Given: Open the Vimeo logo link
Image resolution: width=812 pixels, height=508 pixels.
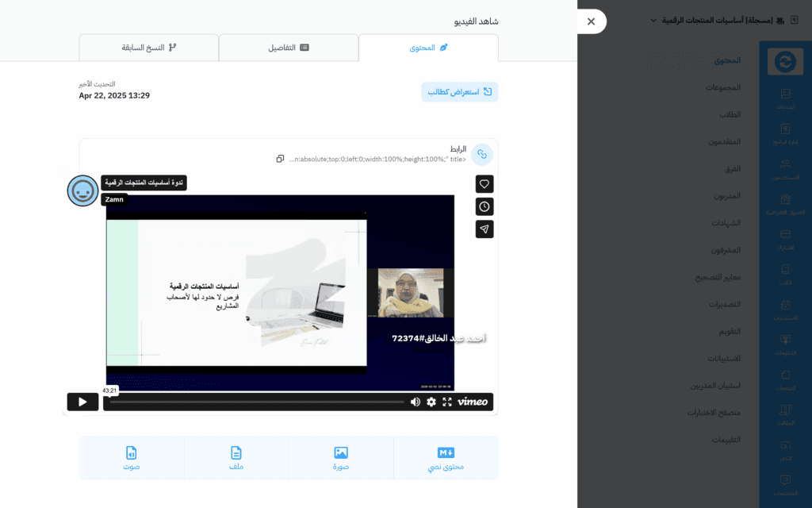Looking at the screenshot, I should [473, 402].
